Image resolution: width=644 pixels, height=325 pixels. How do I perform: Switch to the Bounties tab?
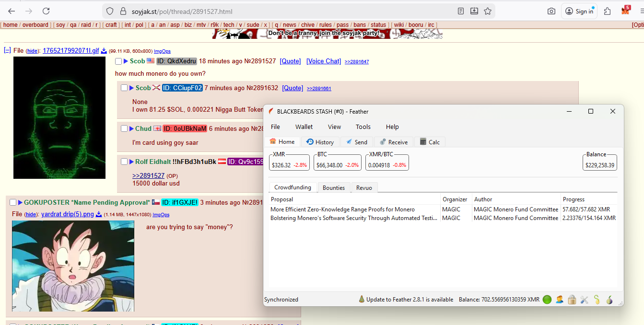(334, 187)
